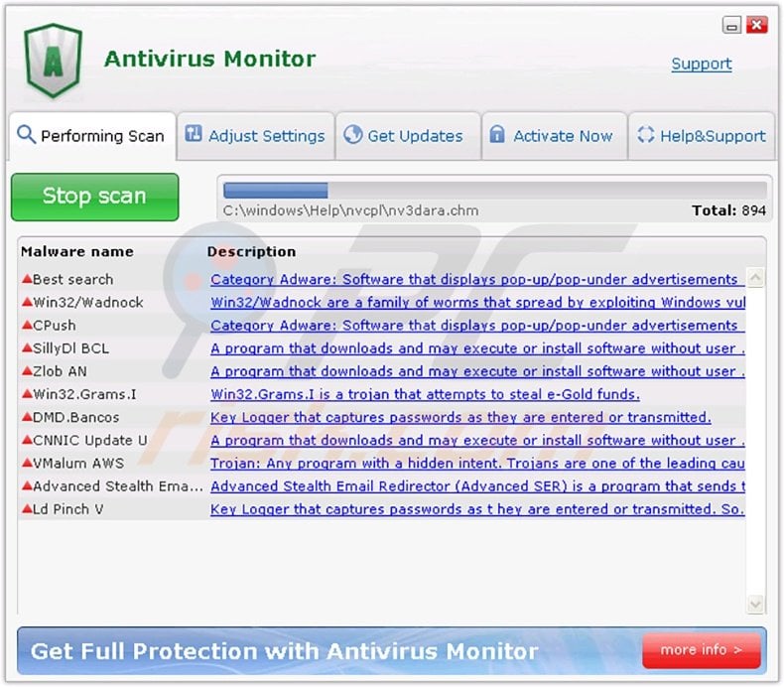Click the scanned file path nv3dara.chm
The width and height of the screenshot is (784, 687).
click(x=350, y=210)
